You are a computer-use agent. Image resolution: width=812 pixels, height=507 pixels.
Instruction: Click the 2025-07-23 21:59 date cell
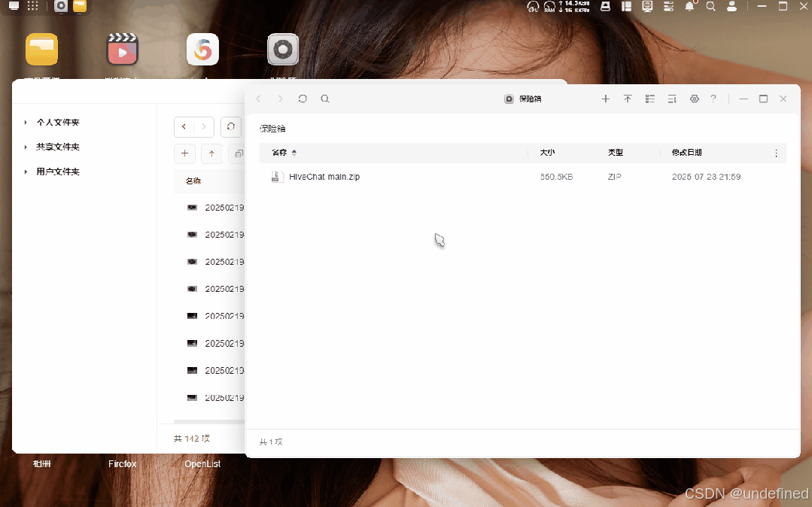click(x=707, y=177)
